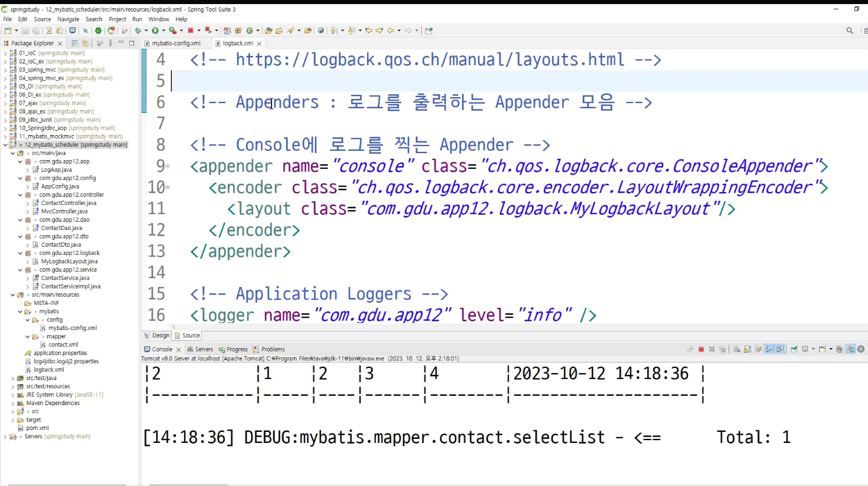Close the logback.xml editor tab
The image size is (868, 486).
(x=259, y=44)
